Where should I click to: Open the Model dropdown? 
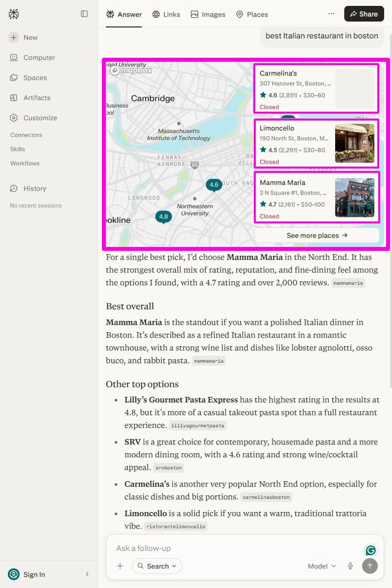322,566
